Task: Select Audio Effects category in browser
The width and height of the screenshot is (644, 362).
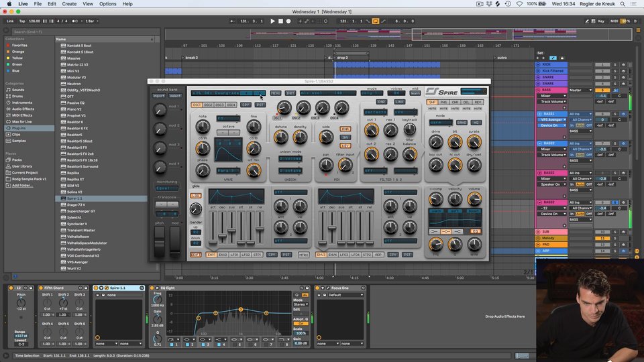Action: 23,109
